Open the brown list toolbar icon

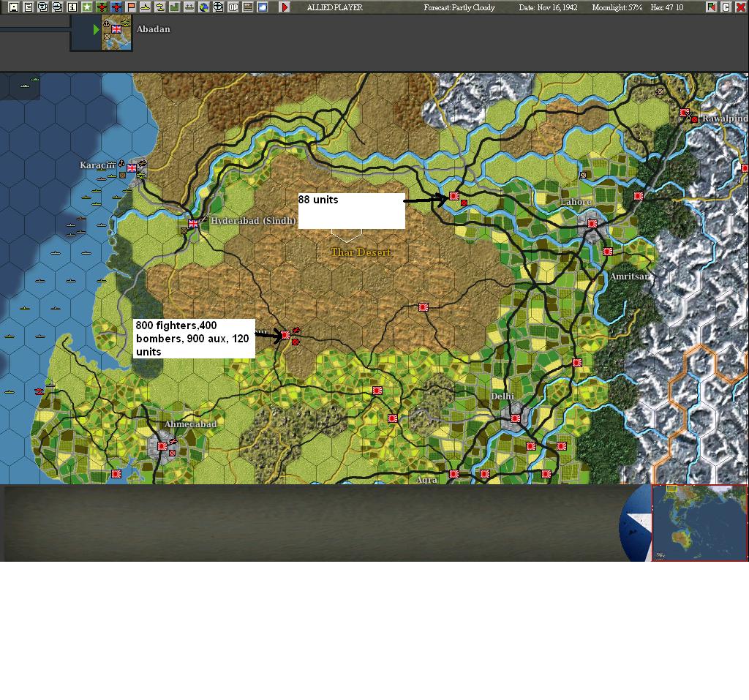[248, 7]
